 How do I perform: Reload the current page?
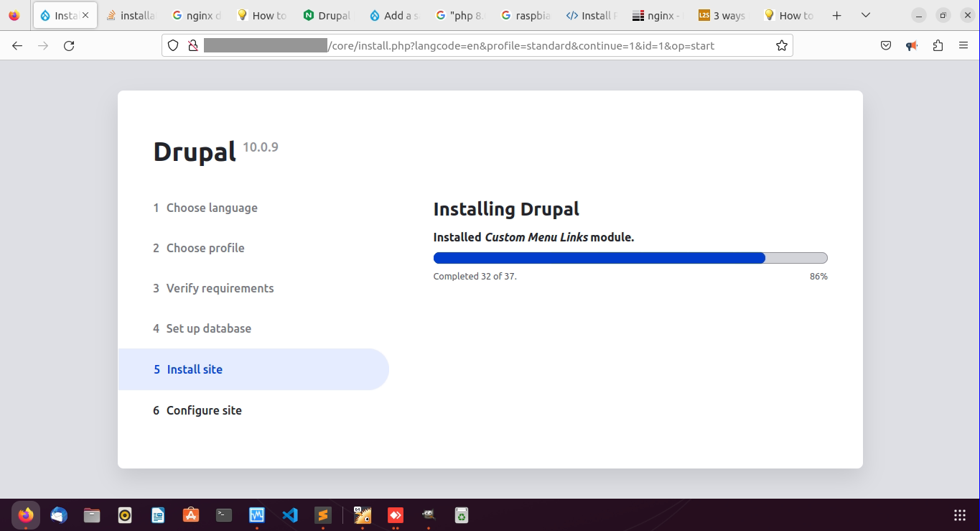[69, 45]
